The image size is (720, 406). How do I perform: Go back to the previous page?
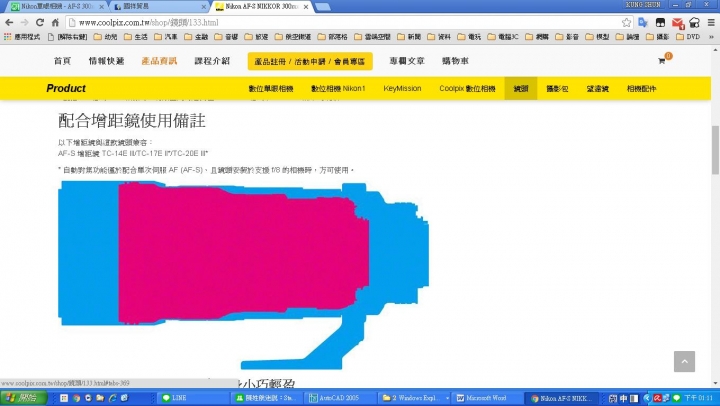click(x=9, y=22)
